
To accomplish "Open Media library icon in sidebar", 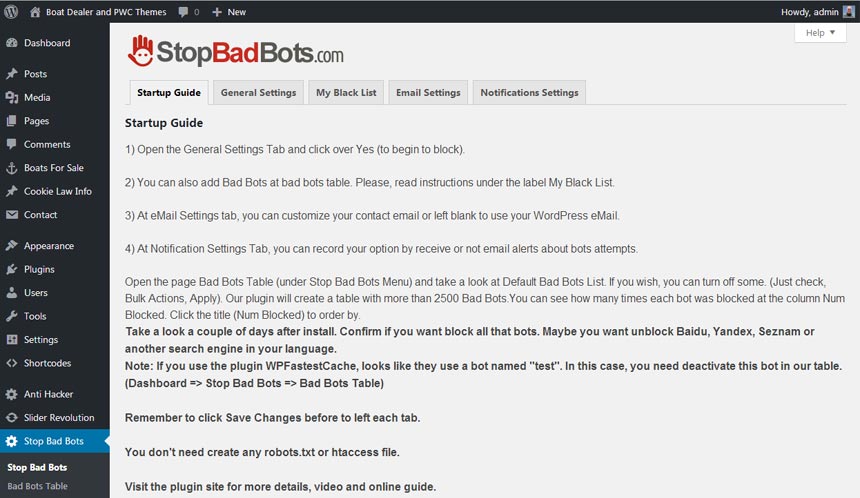I will tap(12, 97).
